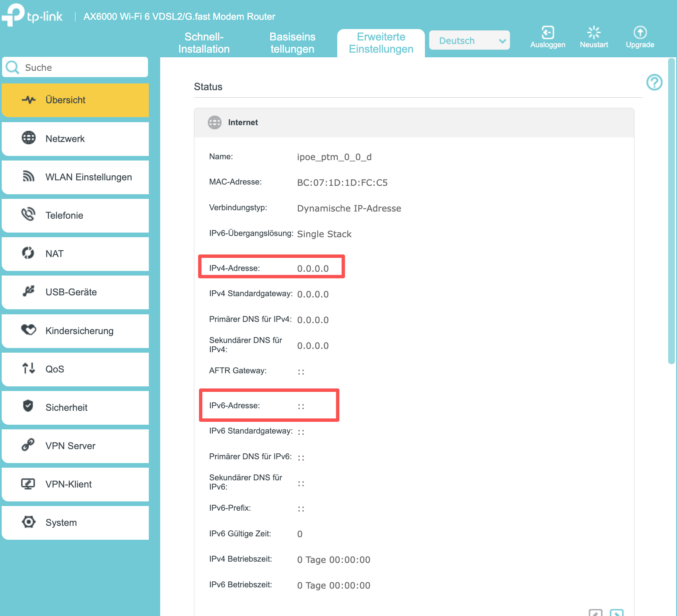Click the IPv6 Gültige Zeit label

pyautogui.click(x=240, y=534)
